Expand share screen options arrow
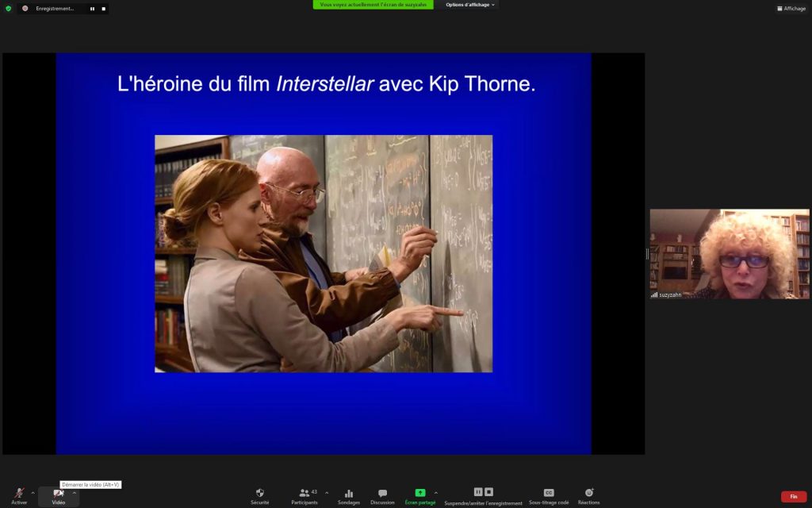The width and height of the screenshot is (812, 508). pos(436,492)
